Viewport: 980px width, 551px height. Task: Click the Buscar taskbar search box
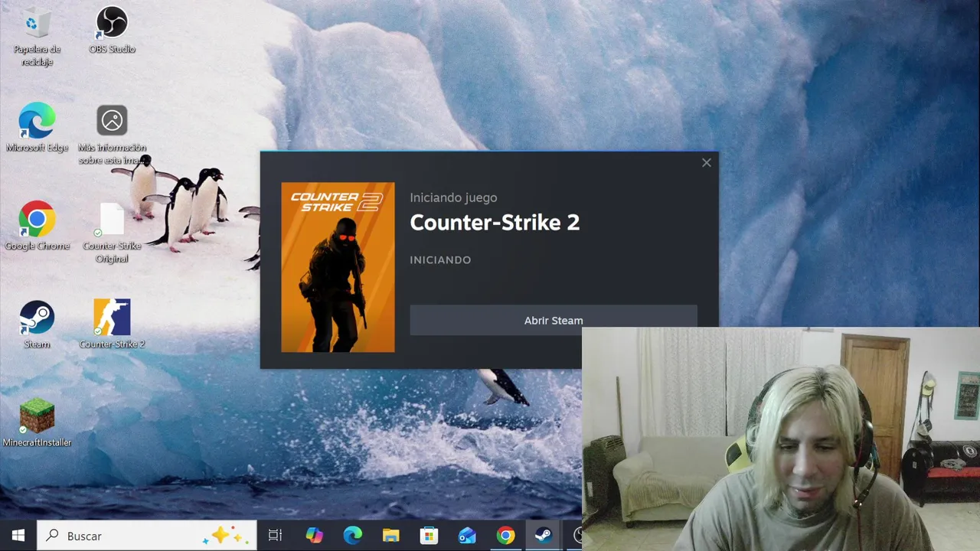click(147, 536)
